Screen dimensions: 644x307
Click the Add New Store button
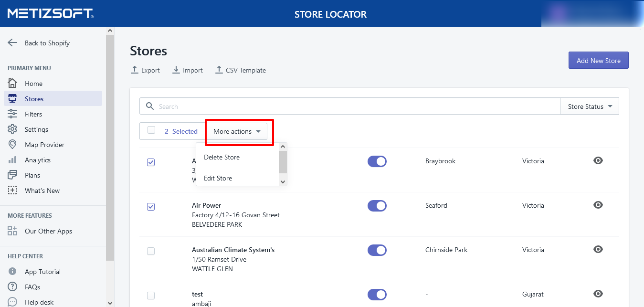click(x=598, y=61)
